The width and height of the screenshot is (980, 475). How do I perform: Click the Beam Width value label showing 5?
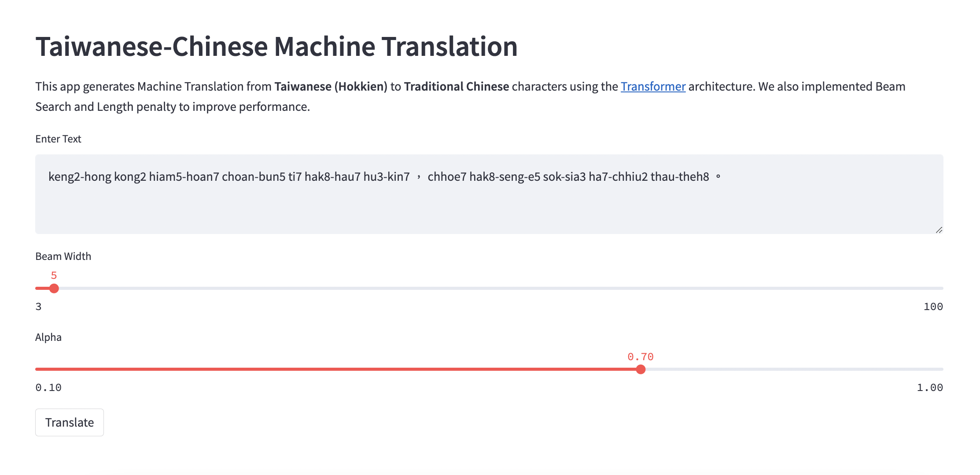[53, 274]
